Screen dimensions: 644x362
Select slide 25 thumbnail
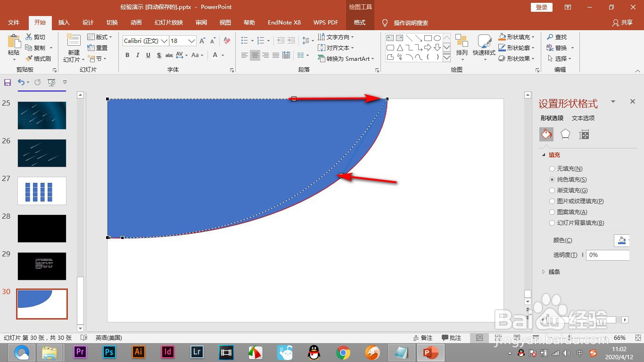pos(42,115)
